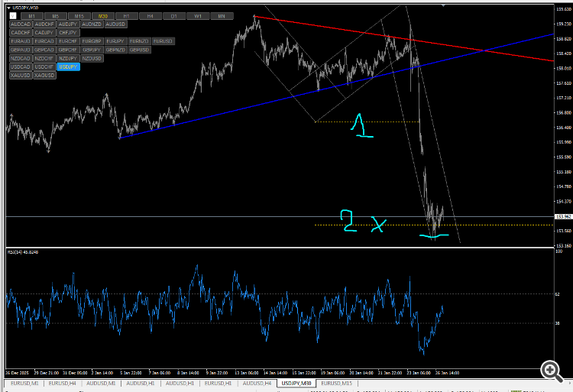The height and width of the screenshot is (392, 573).
Task: Load the CADJPY symbol
Action: pyautogui.click(x=44, y=33)
